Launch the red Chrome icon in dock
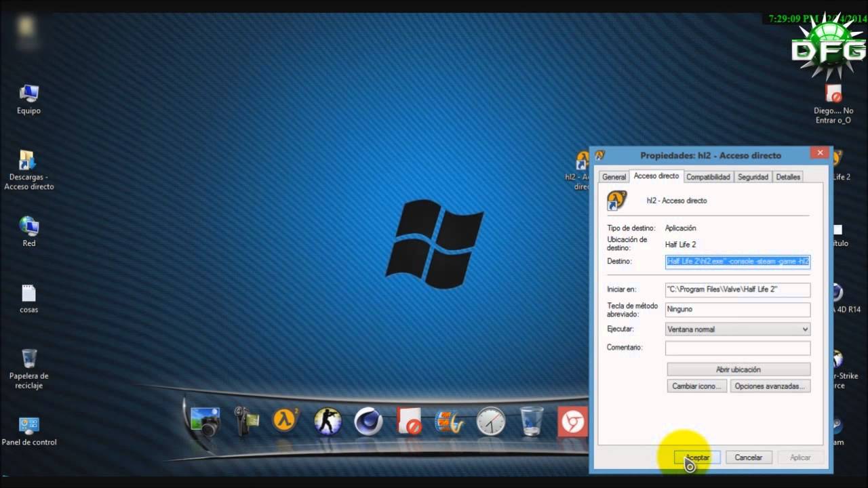This screenshot has height=488, width=868. pos(572,422)
